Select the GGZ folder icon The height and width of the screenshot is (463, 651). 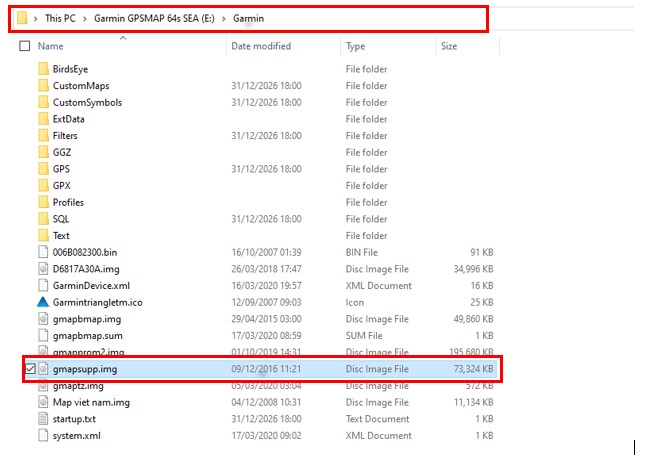point(43,152)
